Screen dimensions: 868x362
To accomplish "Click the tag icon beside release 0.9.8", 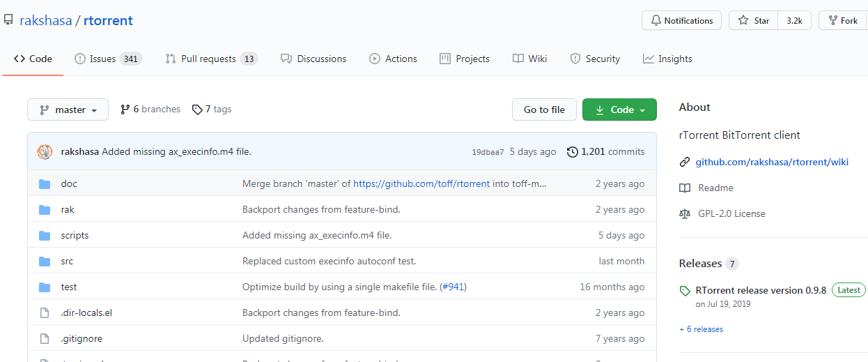I will tap(685, 290).
